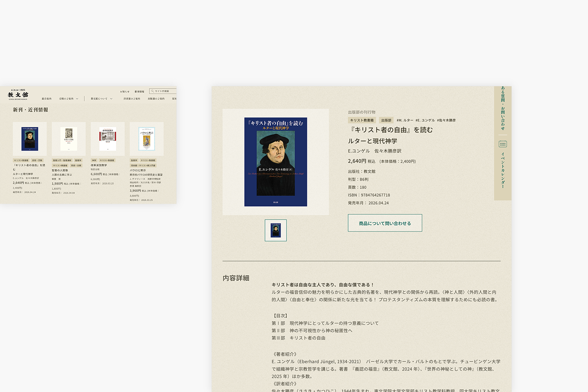Open the 総合案内 menu item
The width and height of the screenshot is (588, 392).
click(47, 99)
